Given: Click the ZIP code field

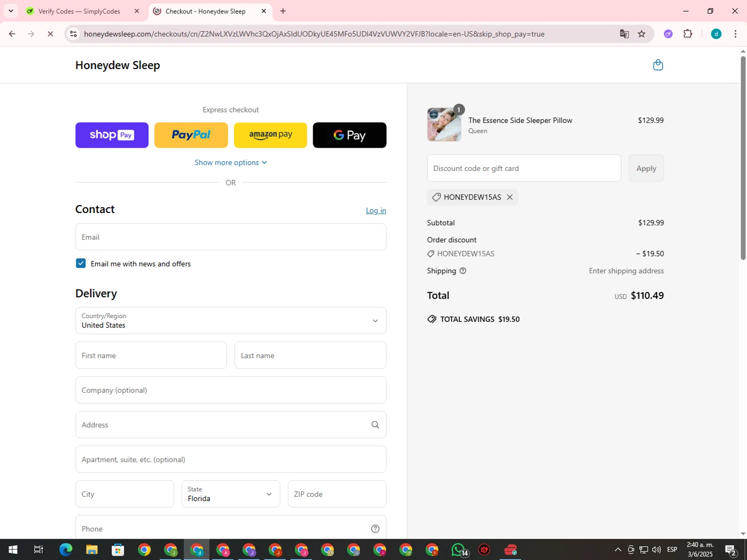Looking at the screenshot, I should click(x=337, y=494).
